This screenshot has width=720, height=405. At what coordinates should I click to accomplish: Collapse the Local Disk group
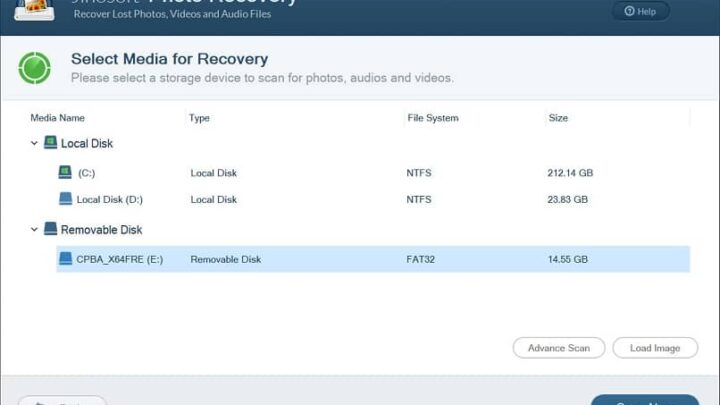pyautogui.click(x=34, y=143)
